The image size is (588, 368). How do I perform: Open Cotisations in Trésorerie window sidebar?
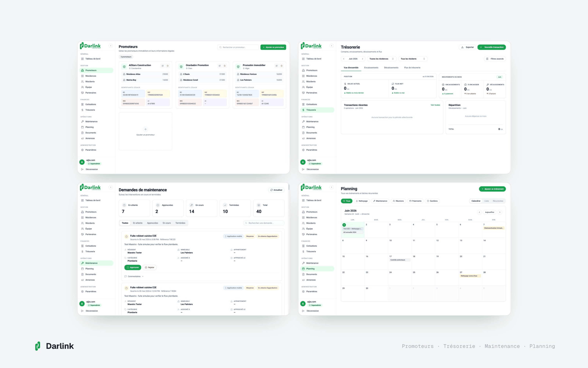[317, 104]
